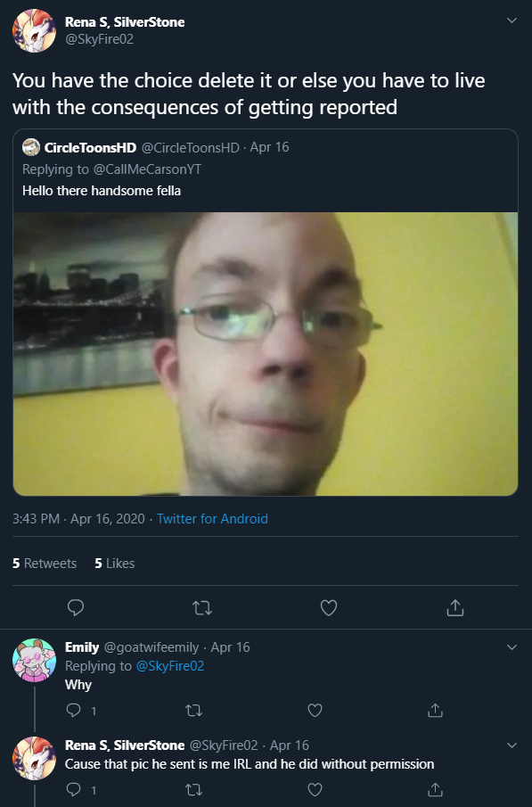The height and width of the screenshot is (807, 532).
Task: Like Emily's "Why" reply
Action: 315,710
